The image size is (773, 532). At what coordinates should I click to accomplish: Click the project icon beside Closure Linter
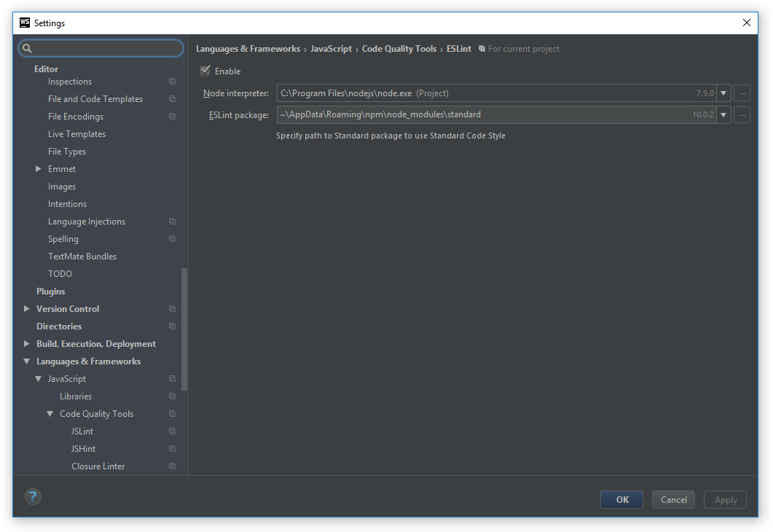(x=172, y=466)
